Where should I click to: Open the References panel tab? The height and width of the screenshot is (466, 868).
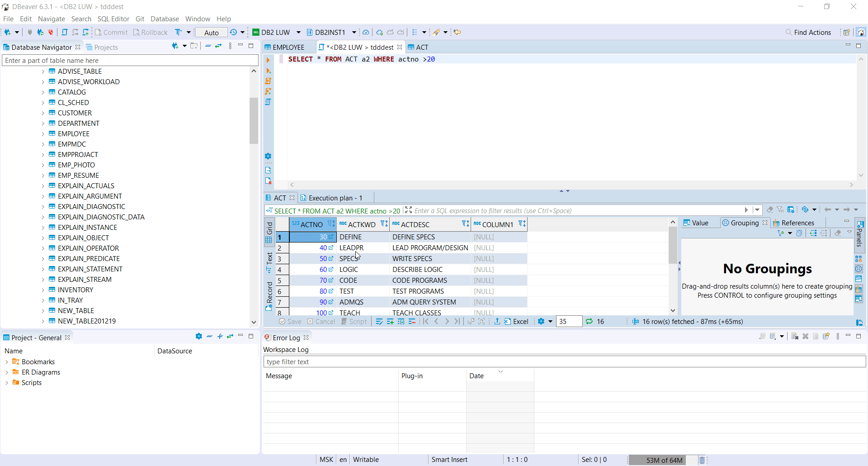(x=793, y=223)
